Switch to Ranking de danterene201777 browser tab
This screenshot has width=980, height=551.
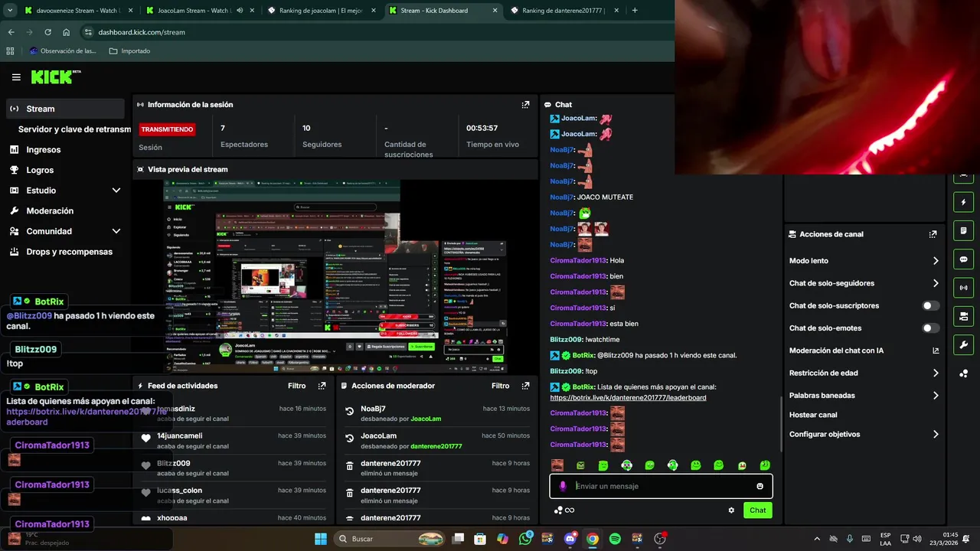563,11
